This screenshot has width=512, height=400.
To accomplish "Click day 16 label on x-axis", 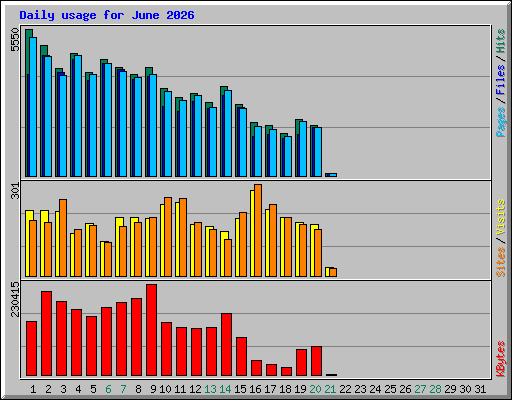I will (x=255, y=389).
